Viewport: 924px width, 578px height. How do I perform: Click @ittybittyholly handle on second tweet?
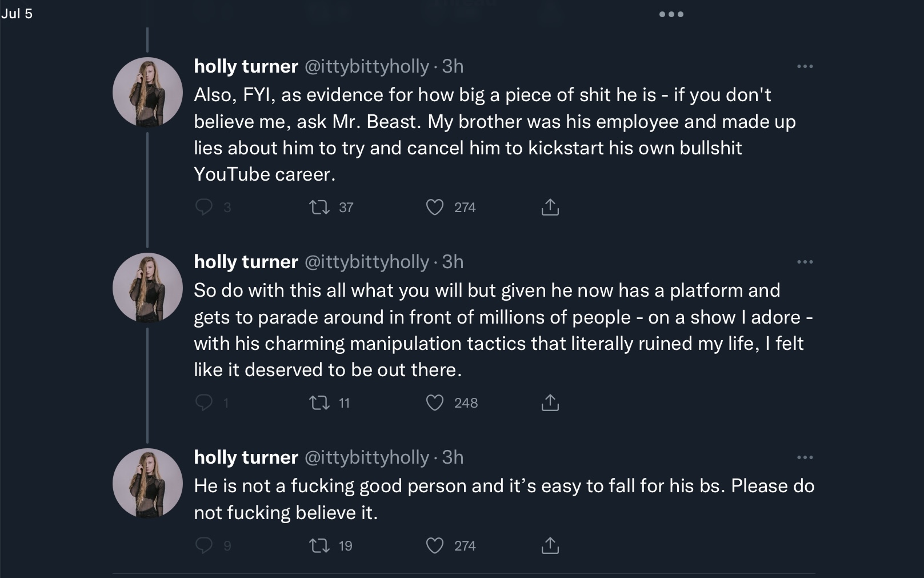click(x=367, y=262)
